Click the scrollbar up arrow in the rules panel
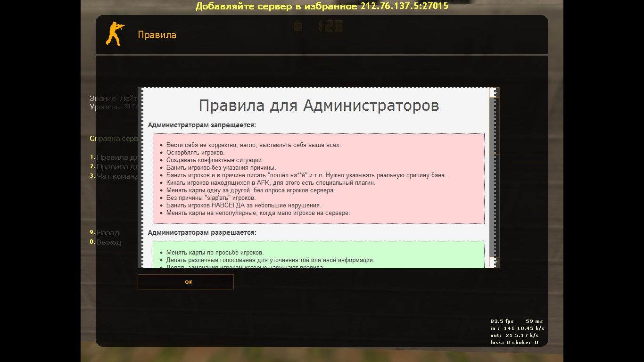 494,93
